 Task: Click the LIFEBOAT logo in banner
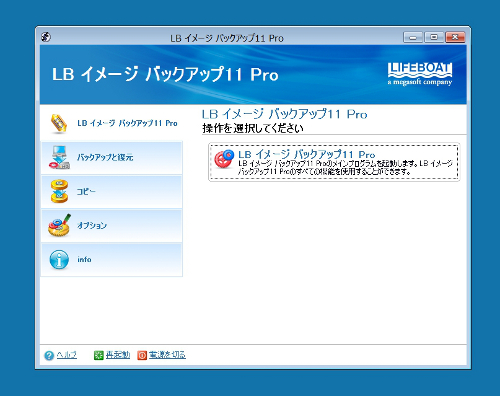tap(420, 74)
